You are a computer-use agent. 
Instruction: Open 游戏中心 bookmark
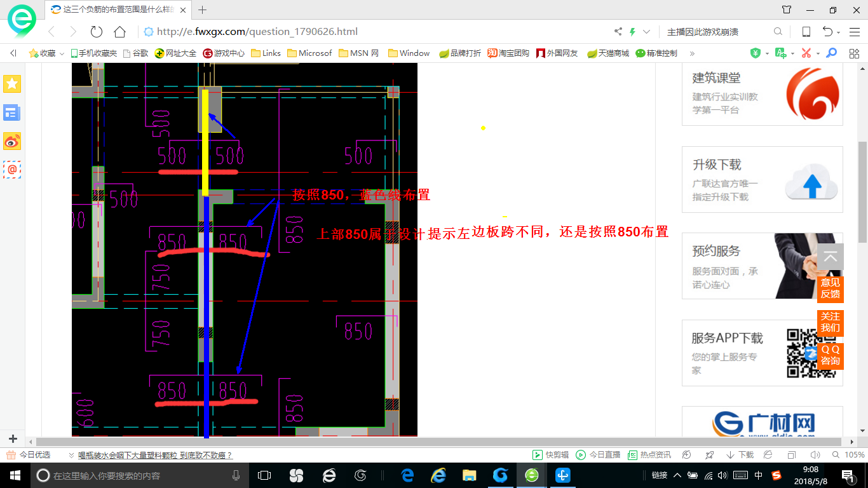224,53
